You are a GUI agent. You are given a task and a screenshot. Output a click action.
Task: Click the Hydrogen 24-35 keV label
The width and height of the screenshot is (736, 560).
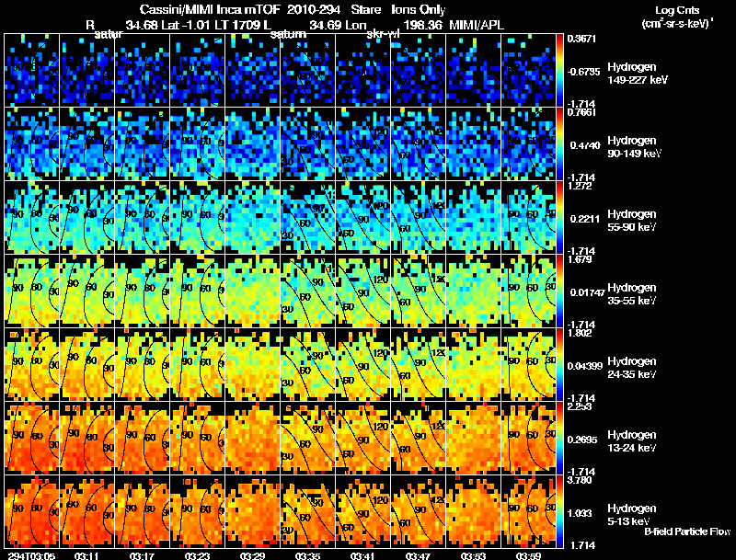[632, 368]
